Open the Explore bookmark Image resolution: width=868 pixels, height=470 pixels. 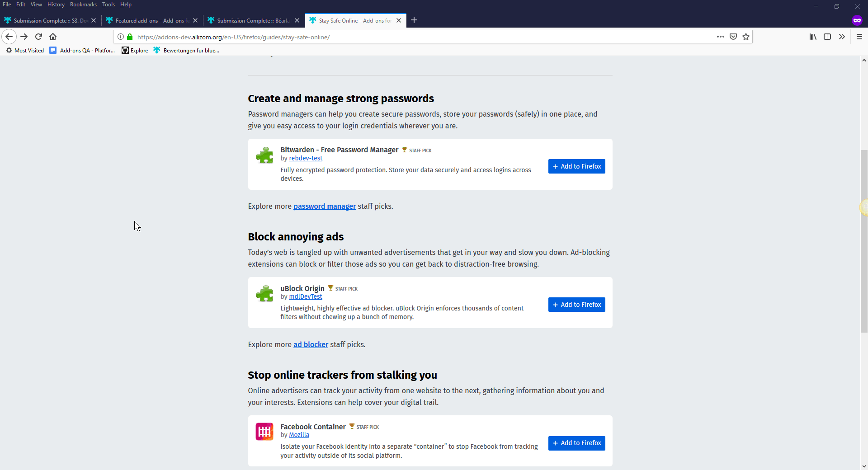coord(135,50)
